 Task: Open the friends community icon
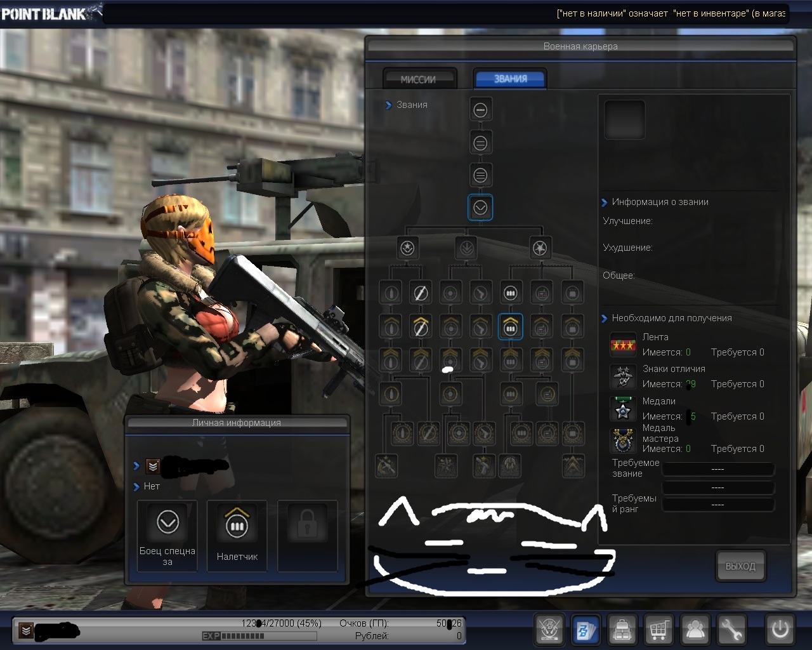tap(695, 630)
